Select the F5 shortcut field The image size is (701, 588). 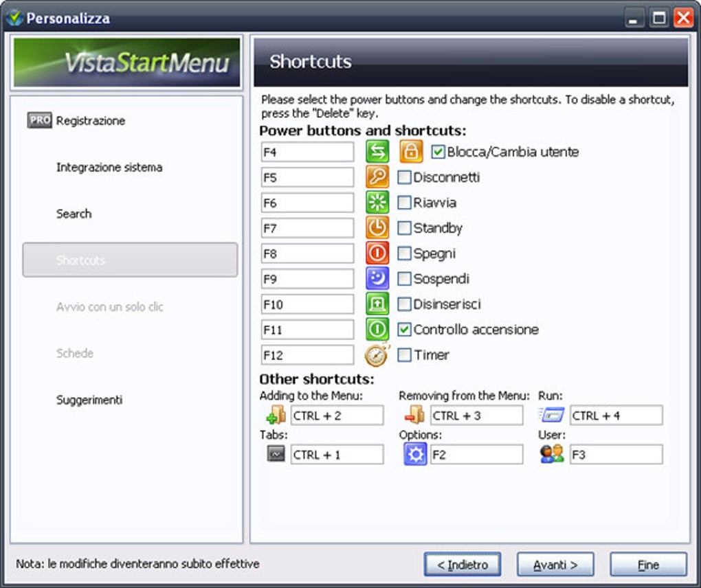(x=308, y=177)
